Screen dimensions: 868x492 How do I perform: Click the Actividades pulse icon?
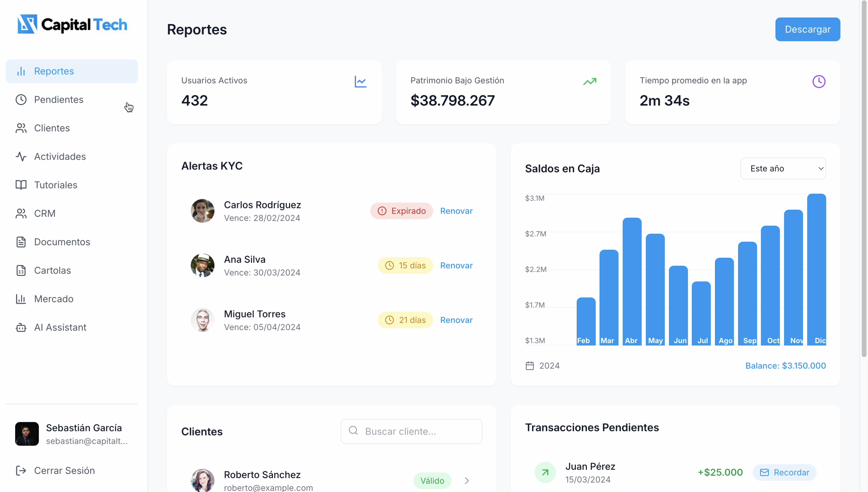[21, 156]
